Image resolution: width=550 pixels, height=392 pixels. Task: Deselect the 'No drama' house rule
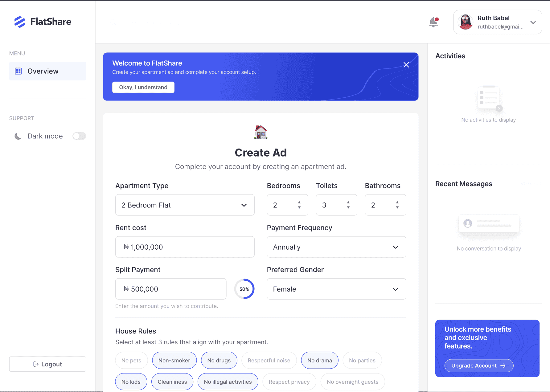(320, 360)
